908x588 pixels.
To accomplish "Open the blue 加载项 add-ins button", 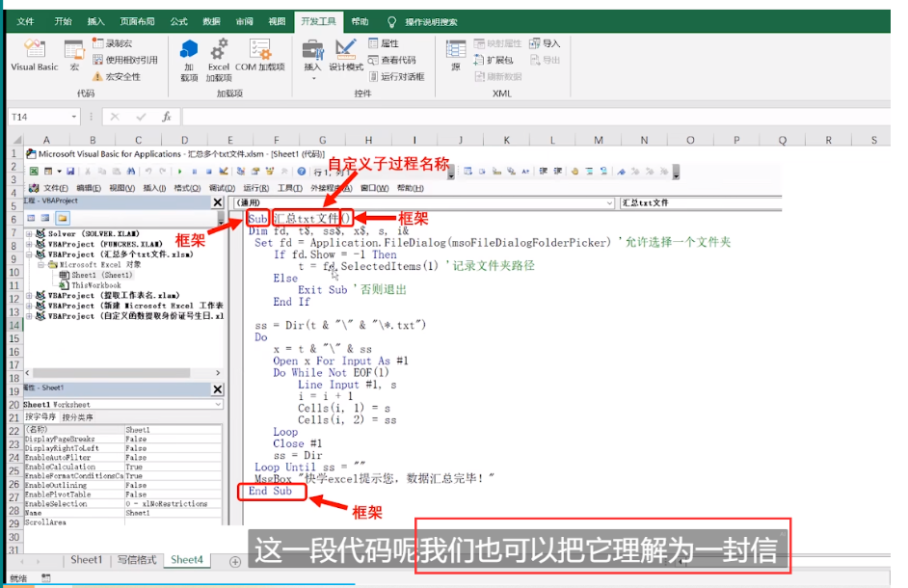I will point(189,61).
